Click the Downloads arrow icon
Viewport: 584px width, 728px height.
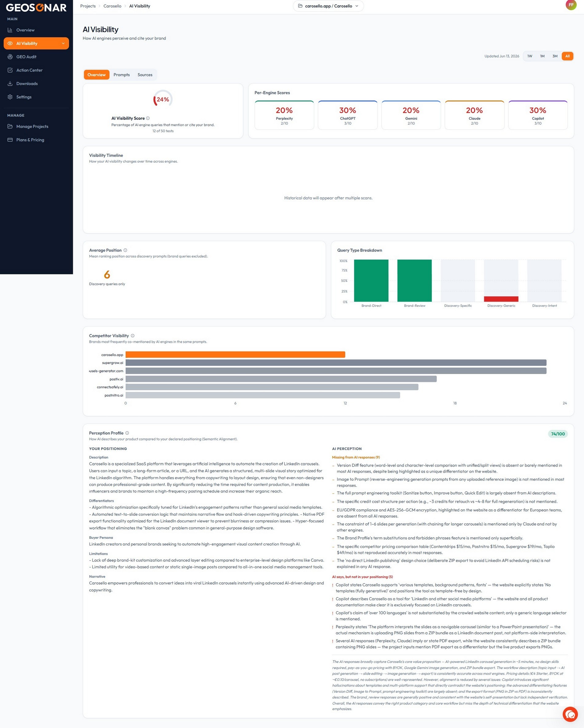coord(10,84)
